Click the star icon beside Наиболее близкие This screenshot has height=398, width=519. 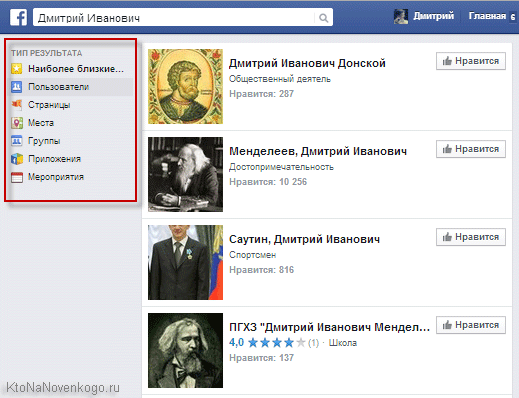point(17,69)
